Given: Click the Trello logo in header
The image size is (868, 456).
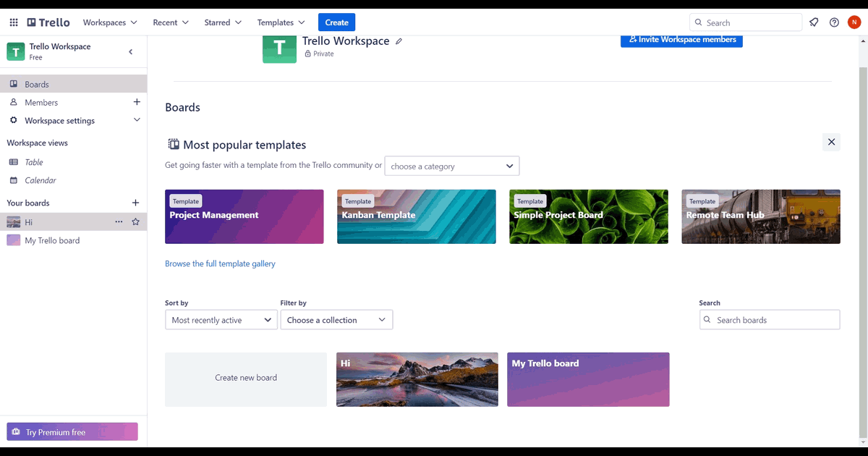Looking at the screenshot, I should [x=48, y=22].
